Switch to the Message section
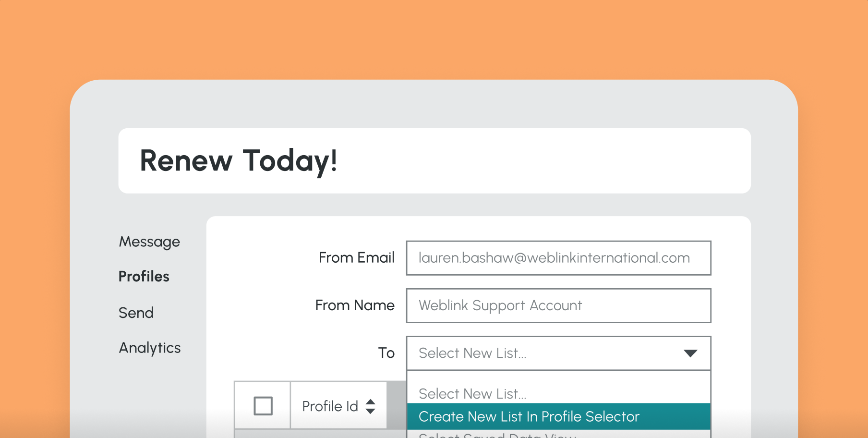This screenshot has width=868, height=438. click(149, 242)
